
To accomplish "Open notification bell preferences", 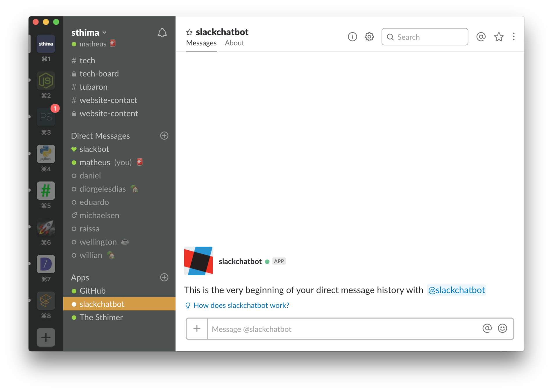I will (162, 33).
